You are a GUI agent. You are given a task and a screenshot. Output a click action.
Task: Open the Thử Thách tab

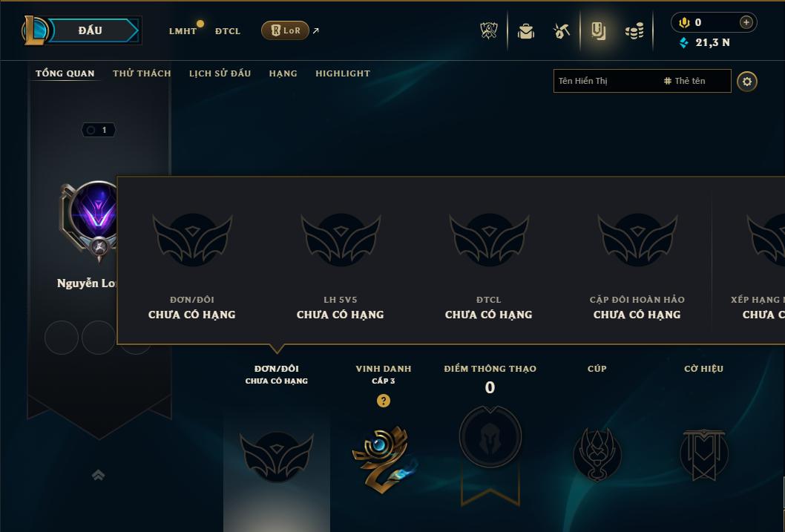pos(142,73)
